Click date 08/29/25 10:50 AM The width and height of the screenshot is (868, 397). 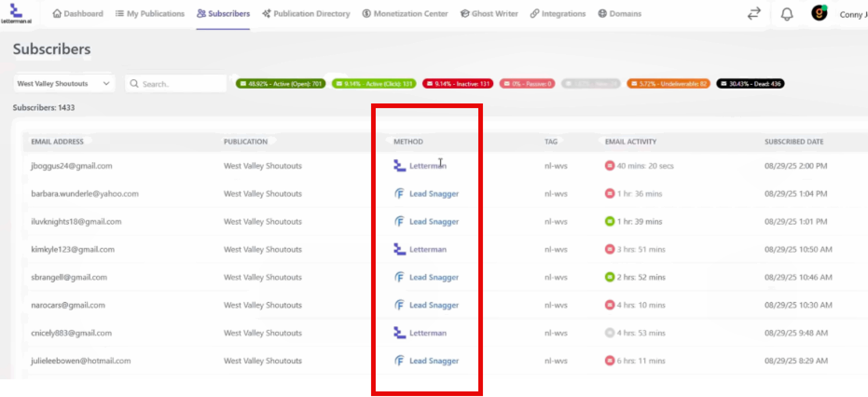click(798, 250)
